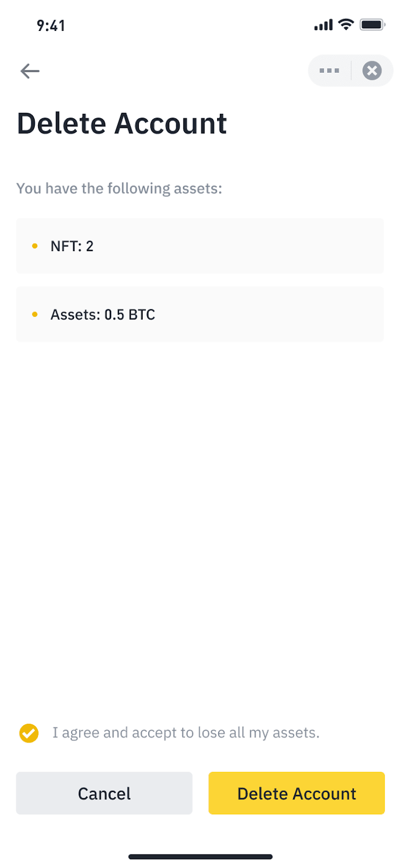This screenshot has width=401, height=868.
Task: Tap the cellular signal strength icon
Action: tap(323, 25)
